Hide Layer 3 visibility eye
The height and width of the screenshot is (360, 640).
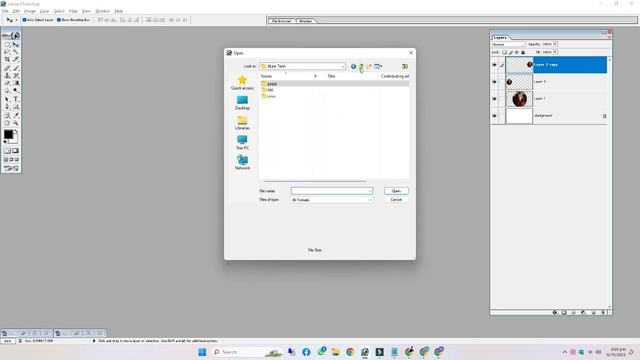click(494, 82)
